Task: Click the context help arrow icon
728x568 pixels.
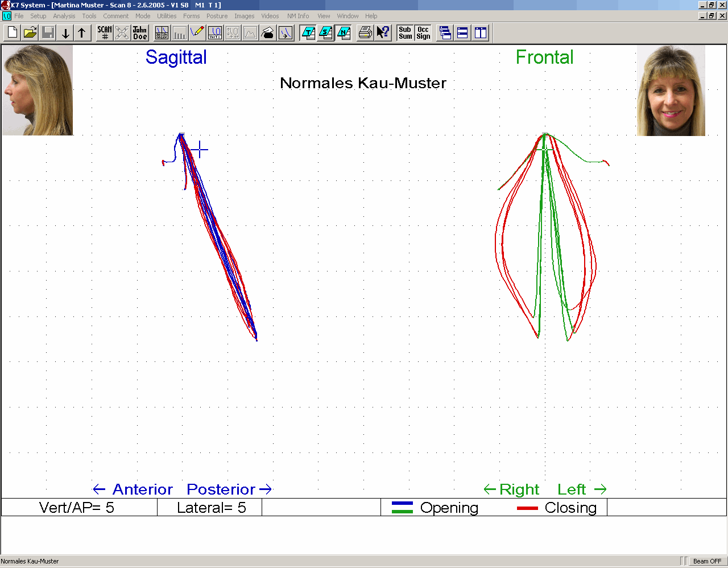Action: coord(383,33)
